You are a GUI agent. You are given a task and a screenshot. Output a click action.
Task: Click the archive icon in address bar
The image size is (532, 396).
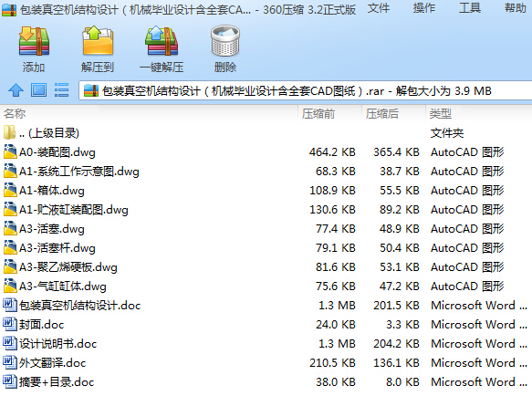pos(91,91)
